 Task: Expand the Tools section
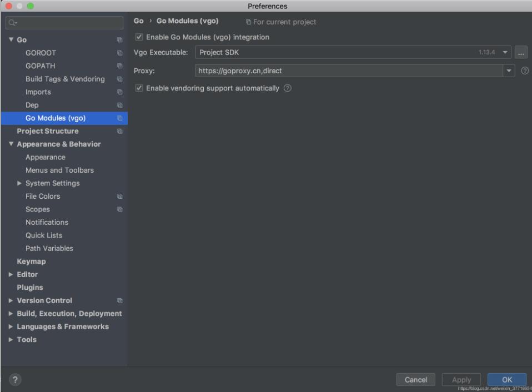point(11,339)
